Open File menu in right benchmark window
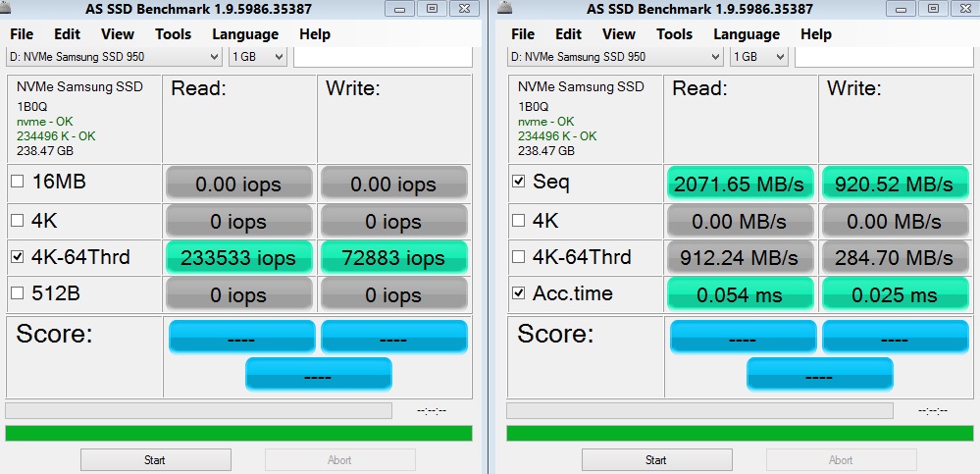 click(x=523, y=34)
